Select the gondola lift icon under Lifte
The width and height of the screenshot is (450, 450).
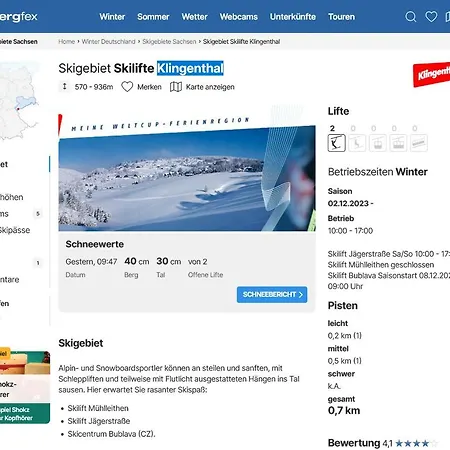(x=378, y=143)
